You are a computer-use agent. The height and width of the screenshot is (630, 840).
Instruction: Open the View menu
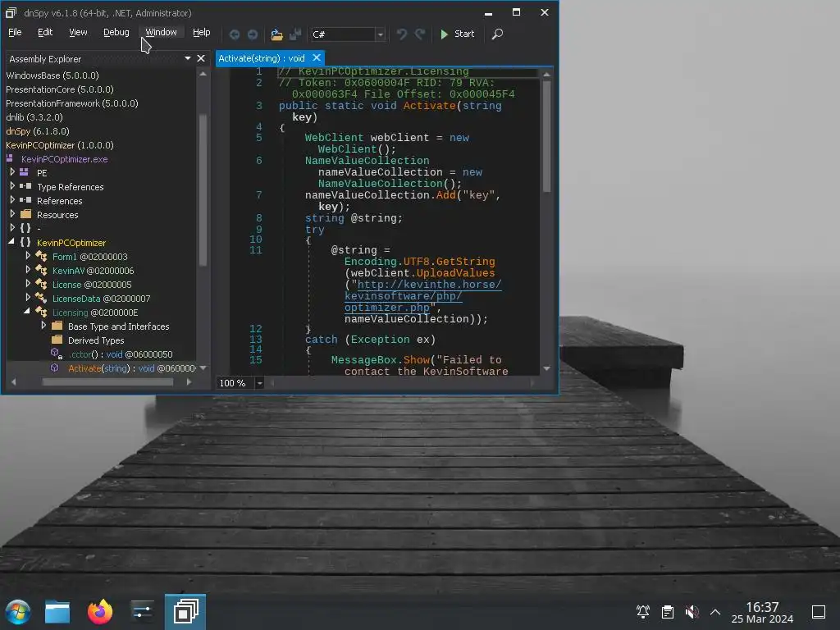[x=78, y=32]
